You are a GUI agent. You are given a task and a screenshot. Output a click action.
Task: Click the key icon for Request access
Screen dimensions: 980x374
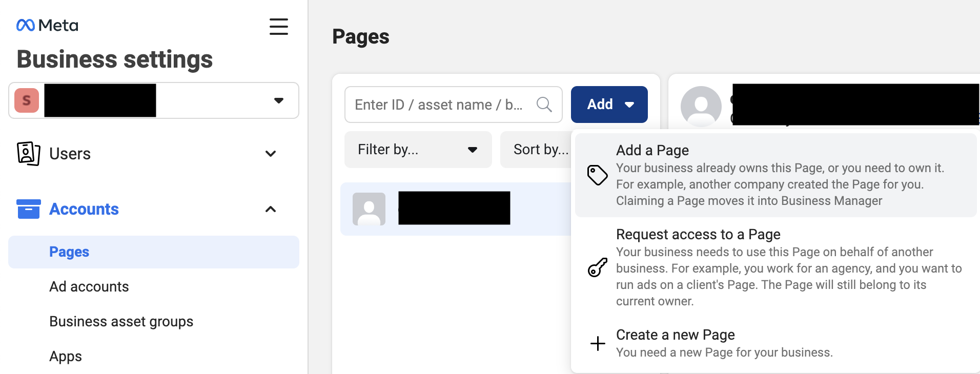point(597,267)
